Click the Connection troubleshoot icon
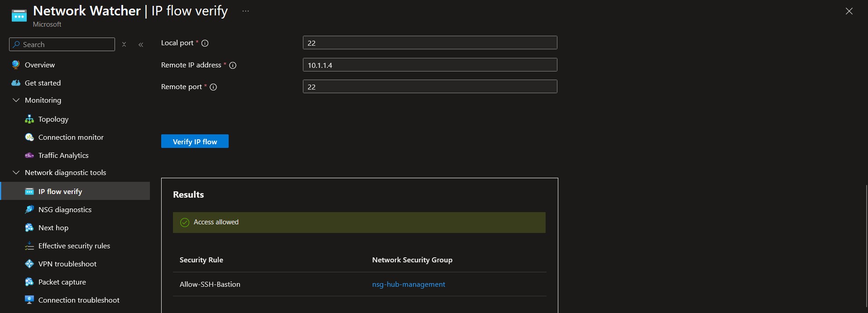This screenshot has height=313, width=868. [x=29, y=300]
